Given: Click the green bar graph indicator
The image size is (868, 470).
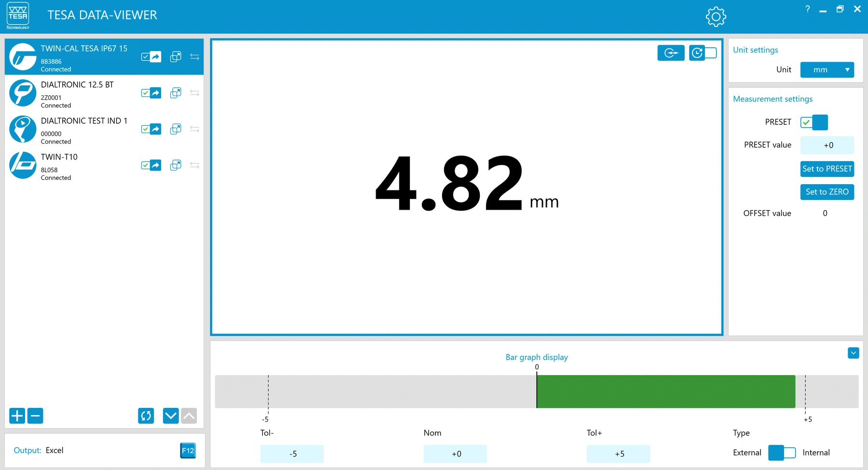Looking at the screenshot, I should pos(666,391).
